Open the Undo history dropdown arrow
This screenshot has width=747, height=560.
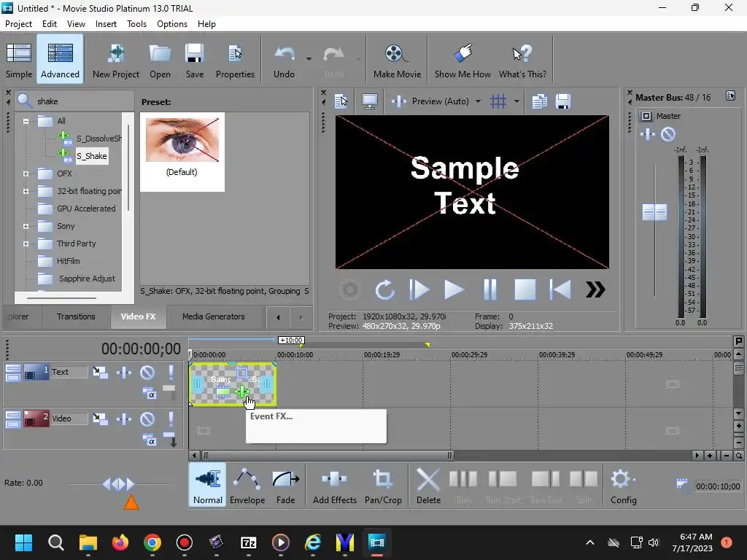pos(309,59)
